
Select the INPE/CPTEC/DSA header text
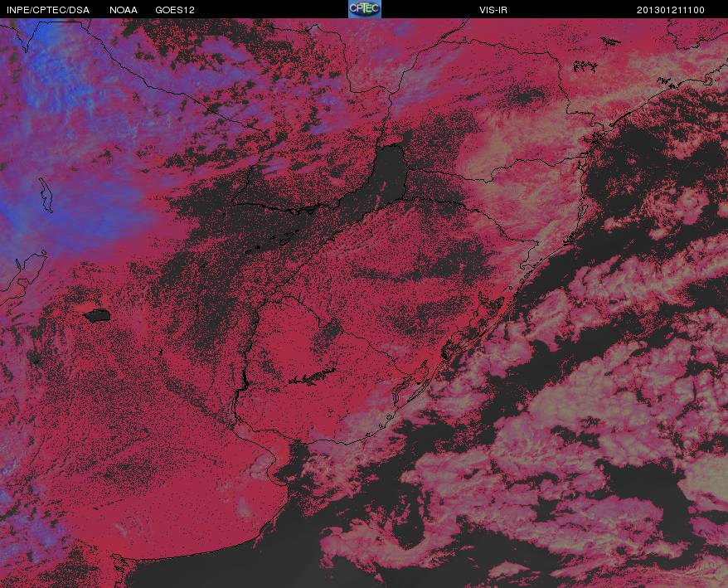tap(48, 10)
